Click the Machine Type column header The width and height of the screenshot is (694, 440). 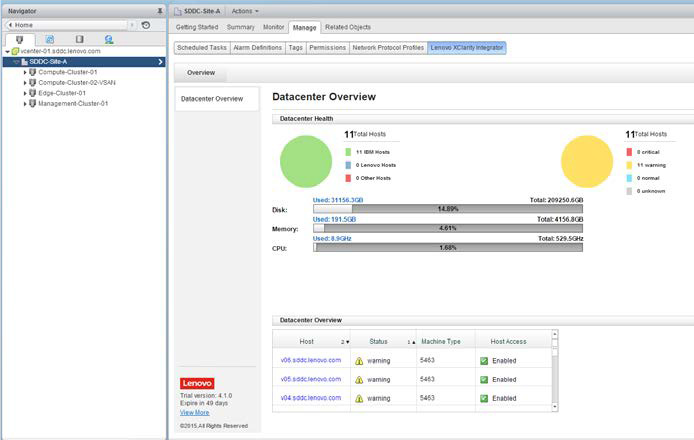(x=441, y=341)
